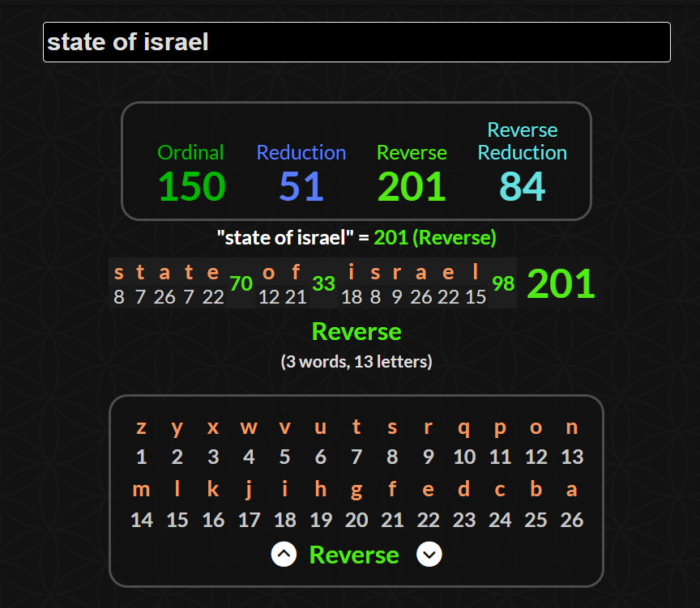Click the Reverse Reduction cipher label
700x608 pixels.
pos(523,141)
